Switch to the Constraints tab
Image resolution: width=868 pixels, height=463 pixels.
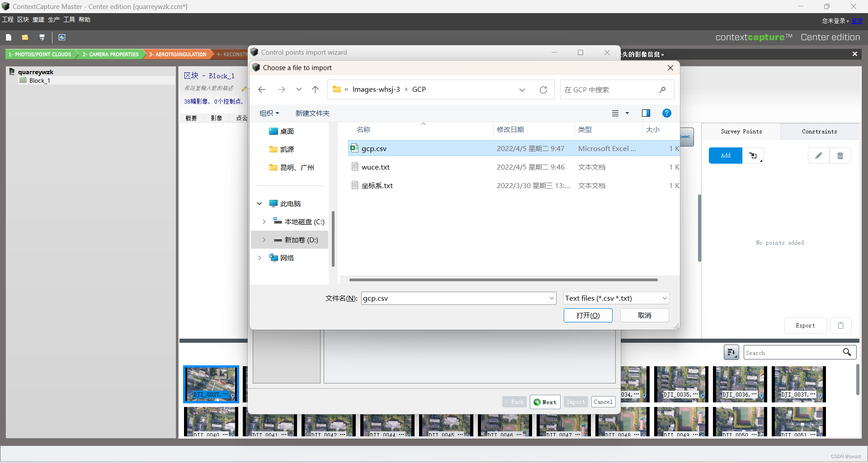pyautogui.click(x=819, y=131)
